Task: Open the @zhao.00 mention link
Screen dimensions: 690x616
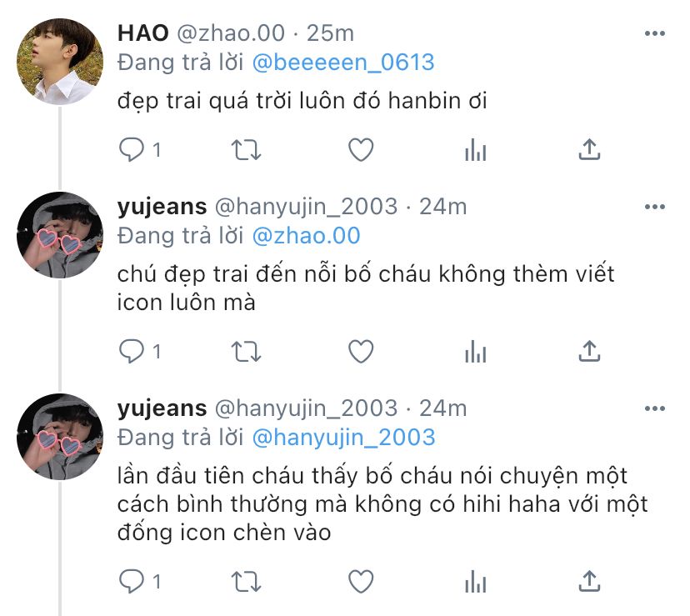Action: click(307, 236)
